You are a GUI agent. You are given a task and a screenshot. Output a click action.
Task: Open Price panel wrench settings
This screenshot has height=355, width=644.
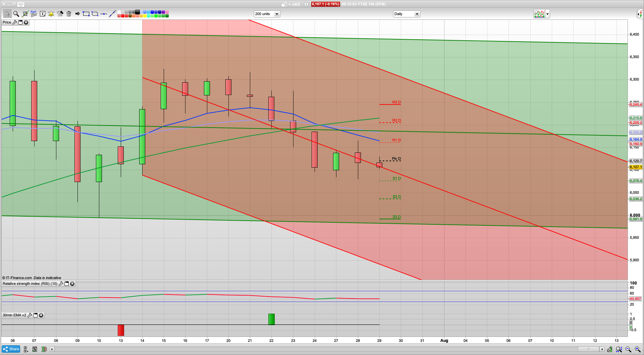(14, 23)
